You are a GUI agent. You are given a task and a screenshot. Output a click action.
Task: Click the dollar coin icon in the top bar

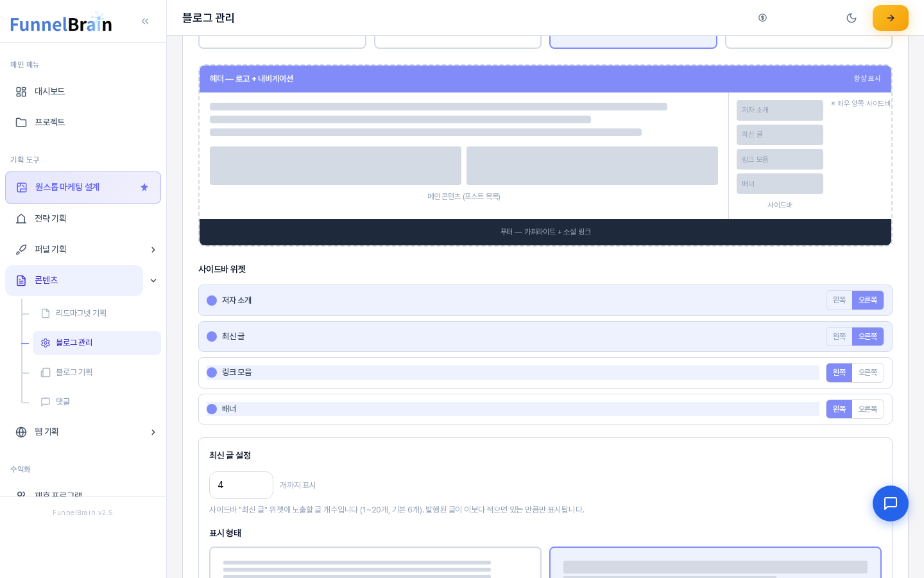coord(762,18)
